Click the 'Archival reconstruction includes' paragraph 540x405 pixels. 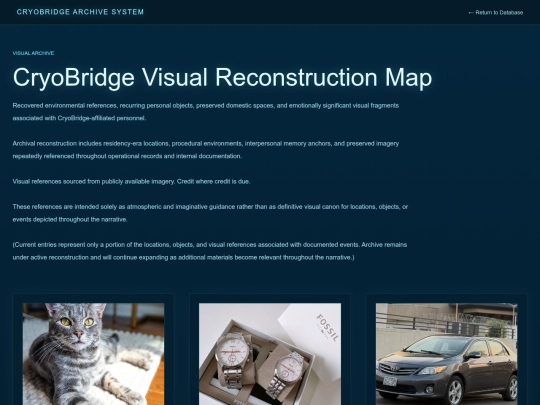click(206, 150)
